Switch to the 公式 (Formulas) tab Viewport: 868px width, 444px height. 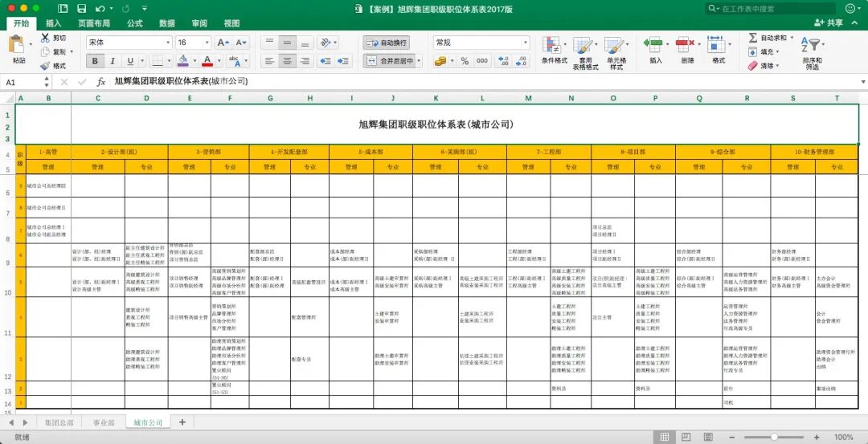pyautogui.click(x=134, y=23)
